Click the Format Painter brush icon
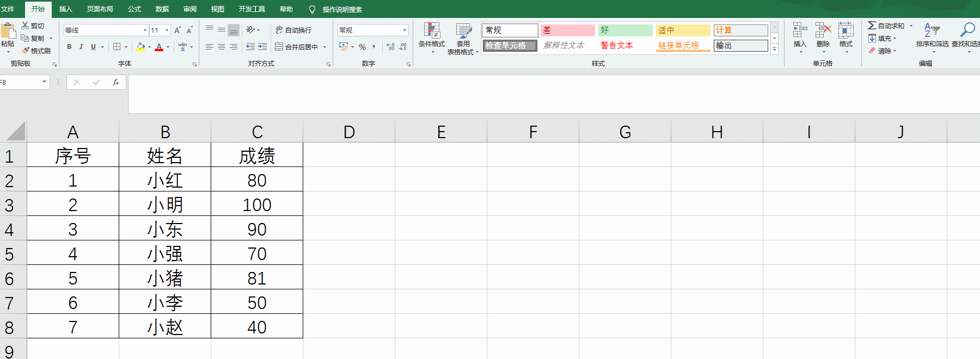980x359 pixels. 25,51
